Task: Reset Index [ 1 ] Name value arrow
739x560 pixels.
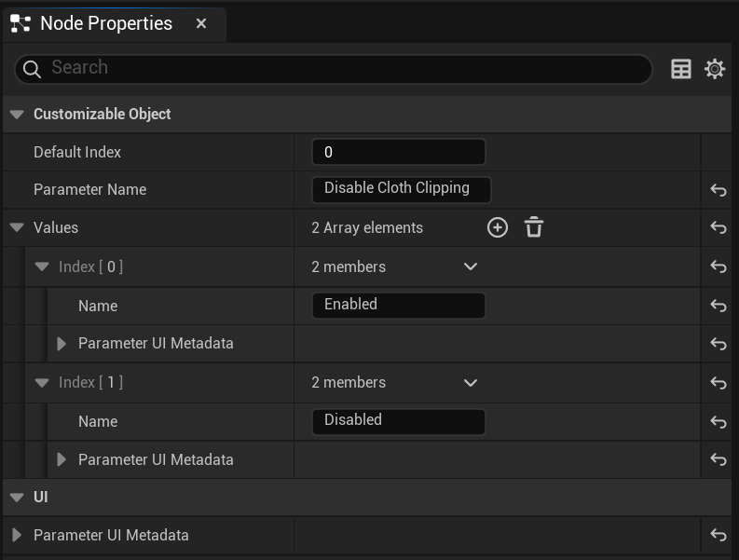Action: tap(718, 422)
